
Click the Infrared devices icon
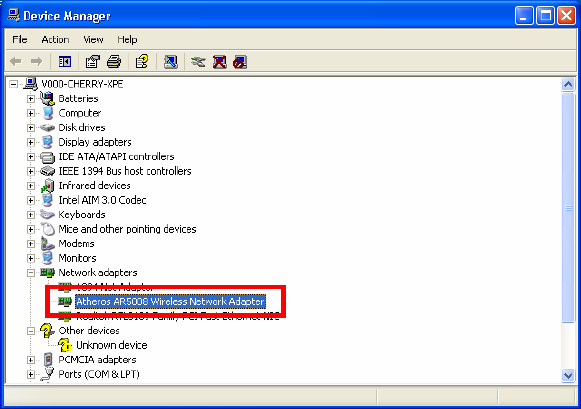(47, 186)
